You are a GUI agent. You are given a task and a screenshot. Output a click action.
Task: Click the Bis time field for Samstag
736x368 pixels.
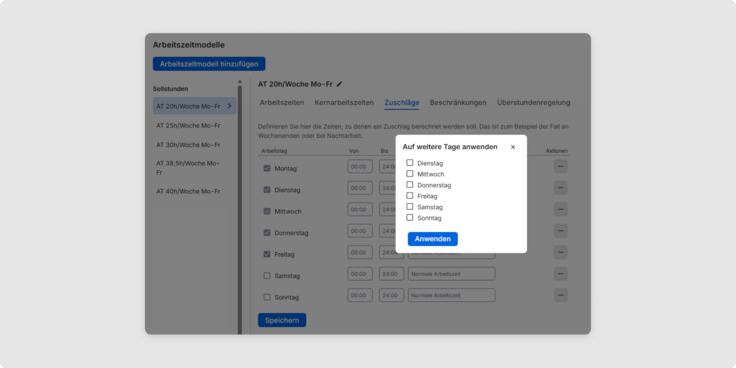pos(391,274)
